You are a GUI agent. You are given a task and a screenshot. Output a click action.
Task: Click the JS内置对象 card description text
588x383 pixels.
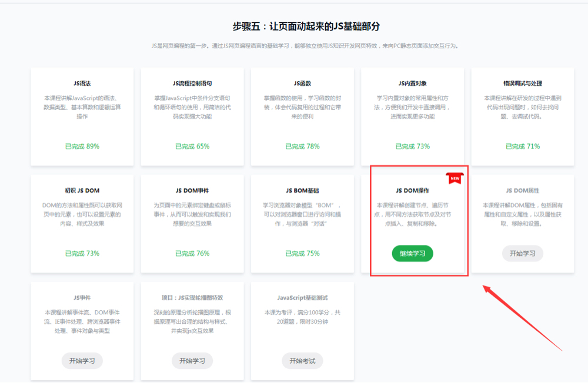coord(413,107)
